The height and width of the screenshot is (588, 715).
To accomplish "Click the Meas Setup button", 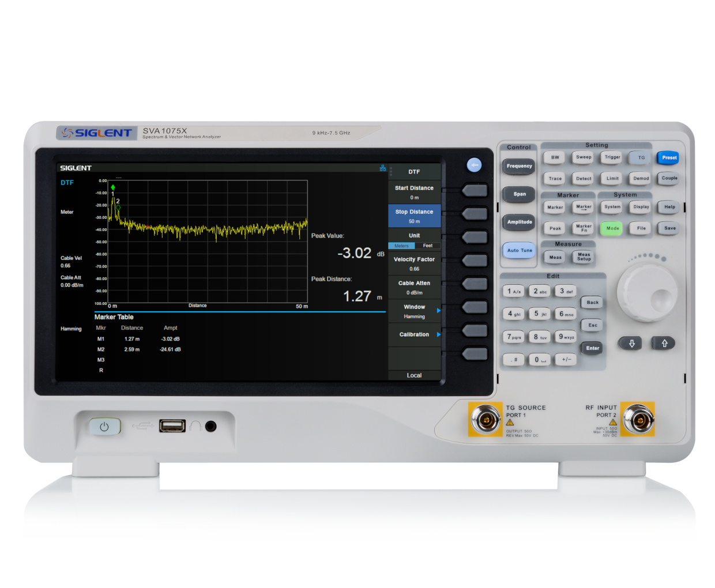I will click(x=584, y=257).
